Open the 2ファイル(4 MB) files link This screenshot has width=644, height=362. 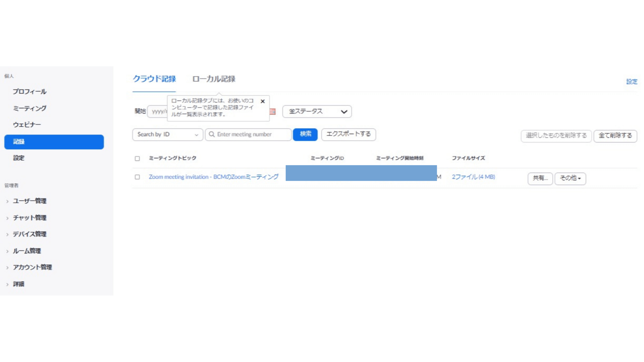pos(473,177)
